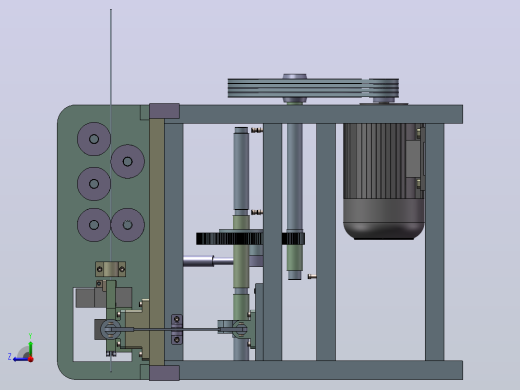Select the small pulley above the motor
520x390 pixels.
[x=384, y=88]
